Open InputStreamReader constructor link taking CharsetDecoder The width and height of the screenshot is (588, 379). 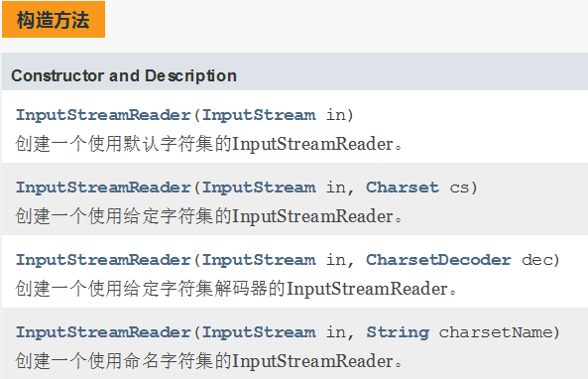103,260
